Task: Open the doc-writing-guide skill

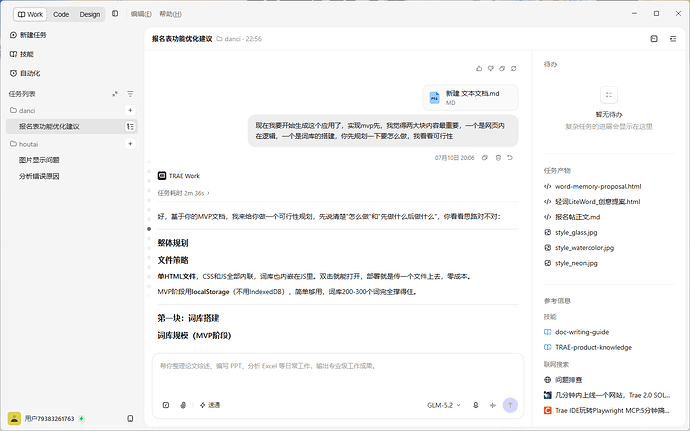Action: [x=577, y=332]
